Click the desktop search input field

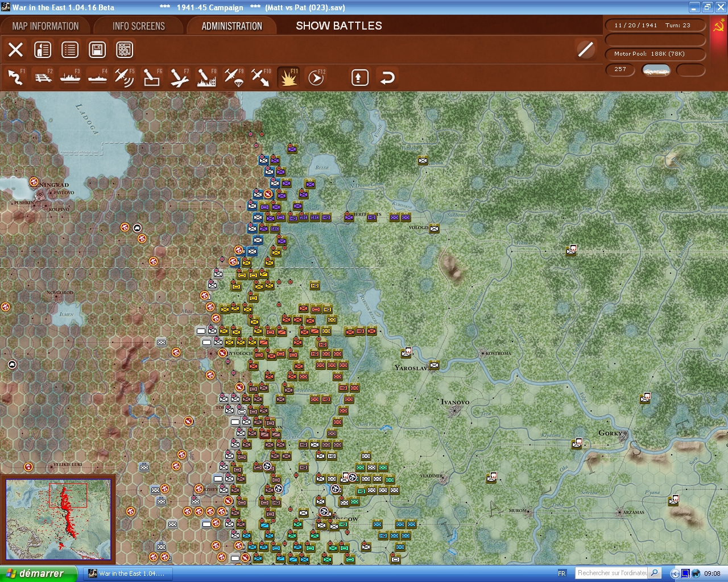pos(611,573)
